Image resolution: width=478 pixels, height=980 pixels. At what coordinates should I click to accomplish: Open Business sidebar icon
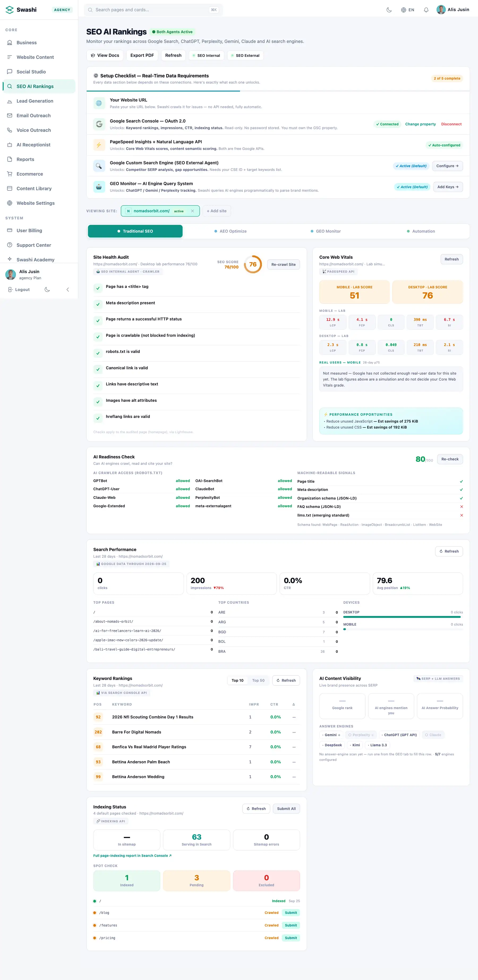10,43
